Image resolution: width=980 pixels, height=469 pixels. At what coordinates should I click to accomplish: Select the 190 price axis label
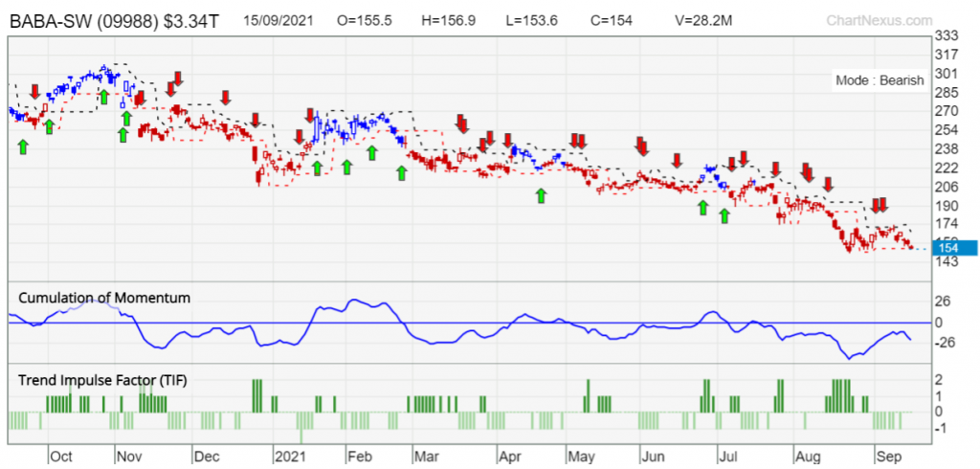tap(946, 205)
